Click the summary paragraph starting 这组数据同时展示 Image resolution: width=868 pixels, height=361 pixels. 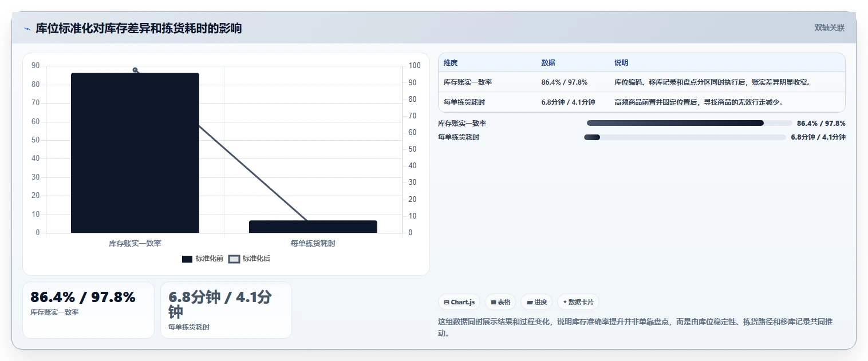(x=635, y=327)
